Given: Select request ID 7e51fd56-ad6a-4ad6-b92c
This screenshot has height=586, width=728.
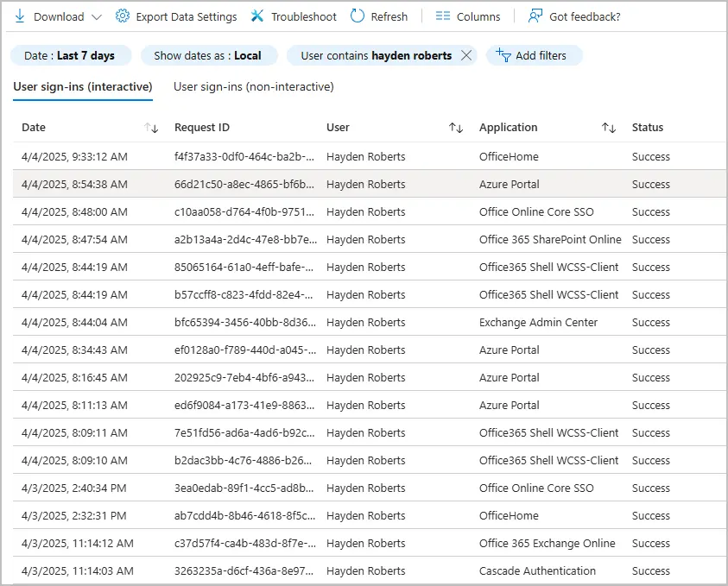Looking at the screenshot, I should [x=244, y=433].
